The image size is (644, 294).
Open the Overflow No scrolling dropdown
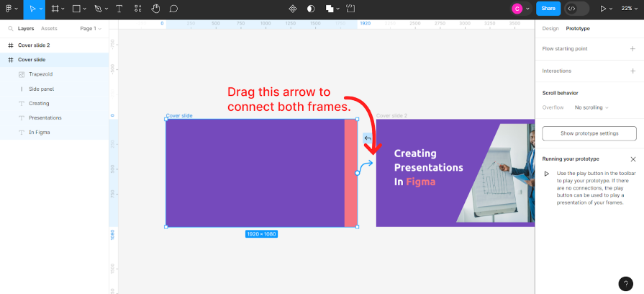pos(591,107)
